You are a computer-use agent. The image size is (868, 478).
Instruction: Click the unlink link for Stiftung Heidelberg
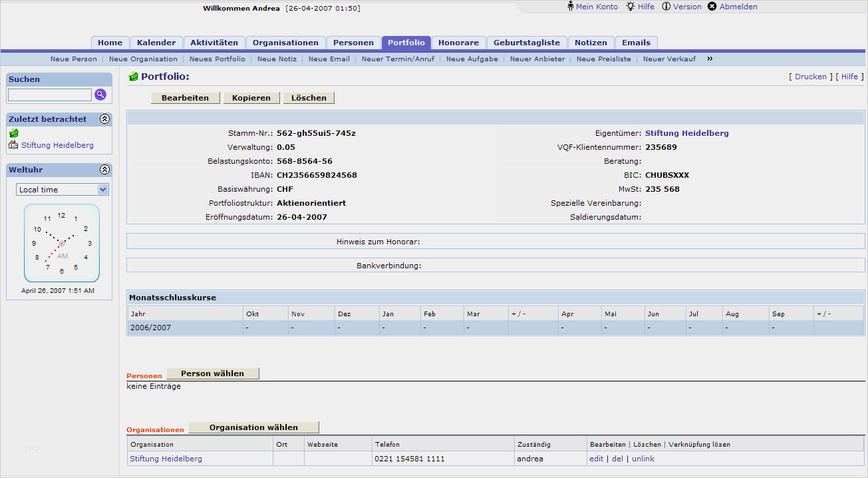[643, 459]
